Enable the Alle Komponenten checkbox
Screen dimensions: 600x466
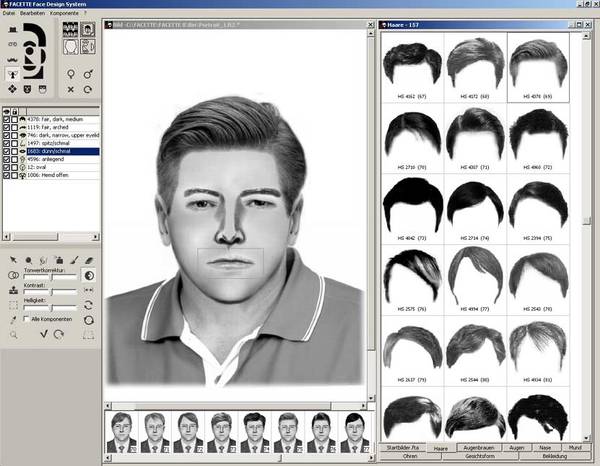coord(27,319)
